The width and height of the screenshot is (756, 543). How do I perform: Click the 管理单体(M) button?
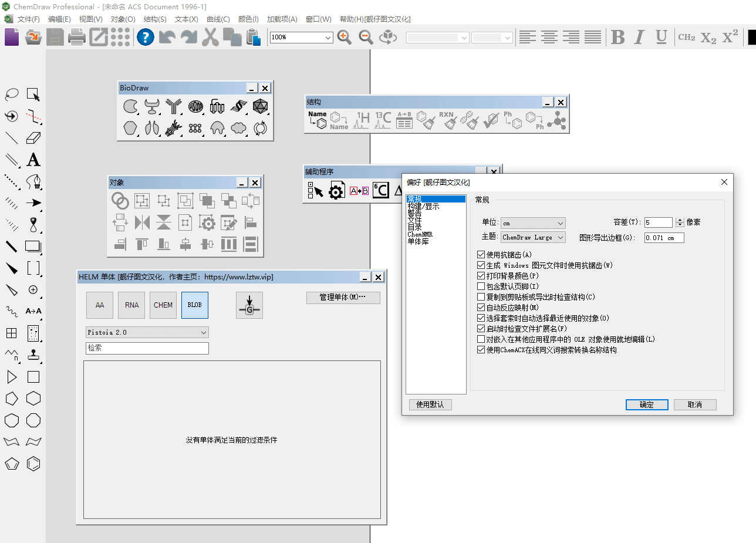[x=343, y=298]
